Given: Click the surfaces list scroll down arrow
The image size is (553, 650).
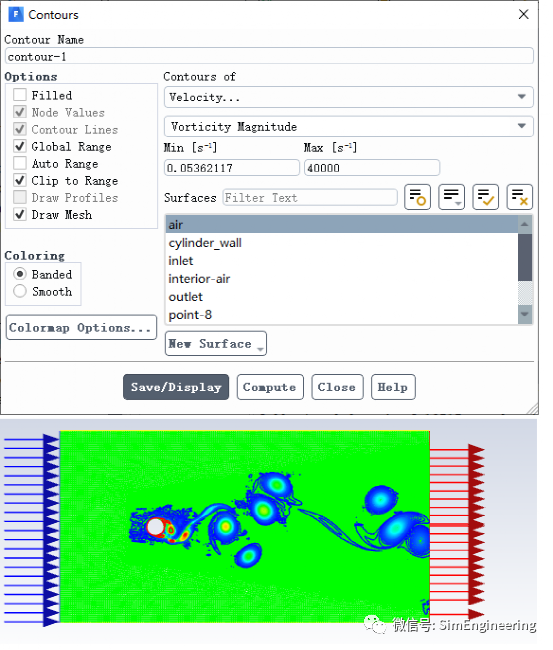Looking at the screenshot, I should click(x=525, y=314).
